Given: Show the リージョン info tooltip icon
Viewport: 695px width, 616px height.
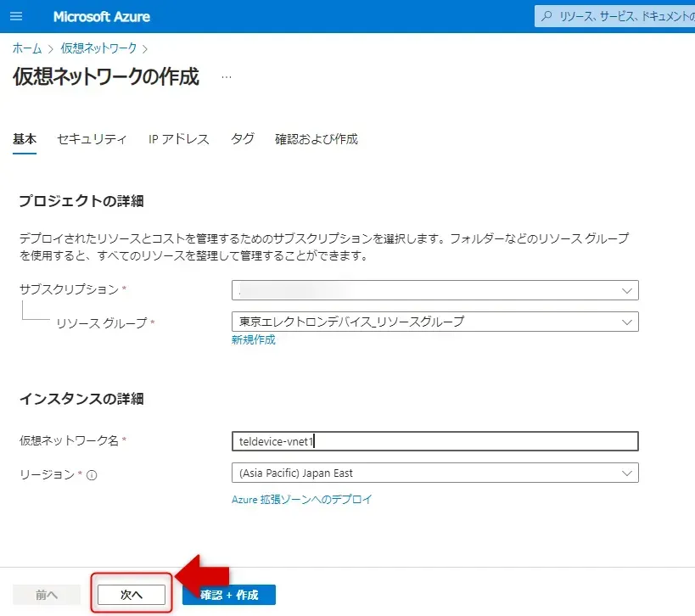Looking at the screenshot, I should pyautogui.click(x=92, y=475).
